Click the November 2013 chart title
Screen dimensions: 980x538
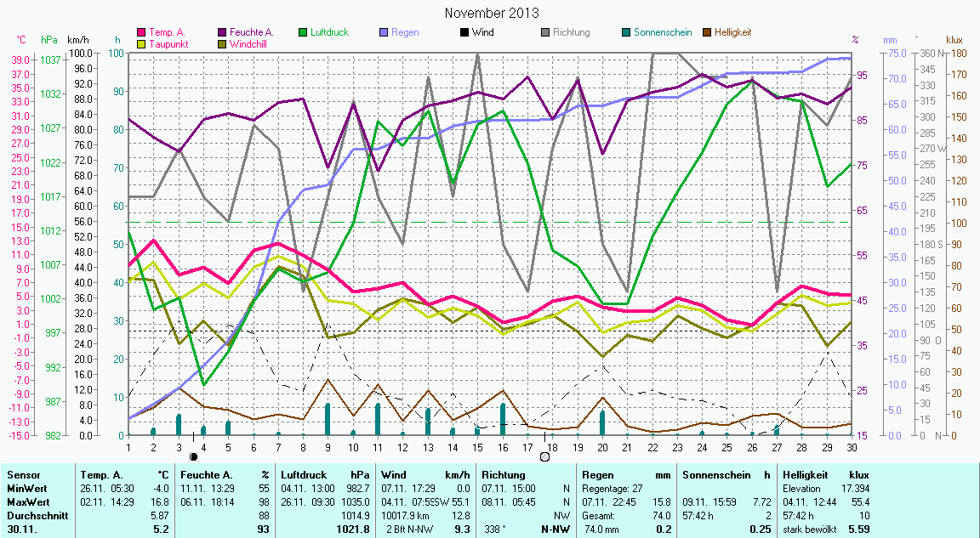(491, 13)
